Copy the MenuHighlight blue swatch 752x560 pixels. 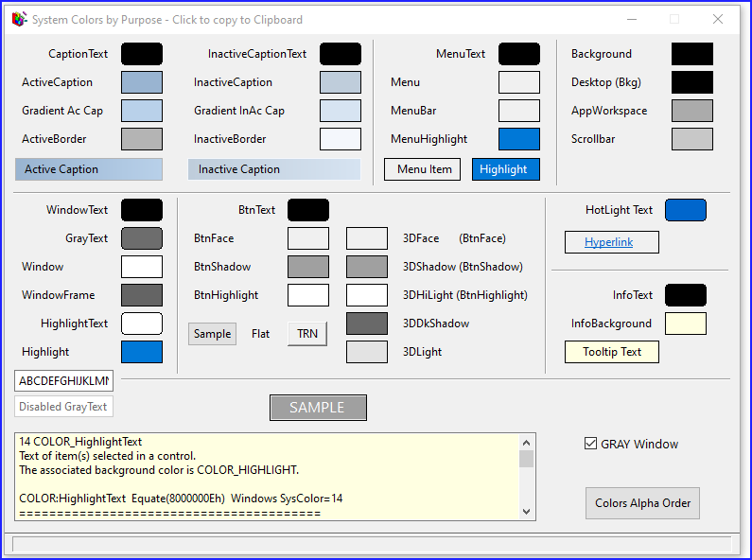519,139
